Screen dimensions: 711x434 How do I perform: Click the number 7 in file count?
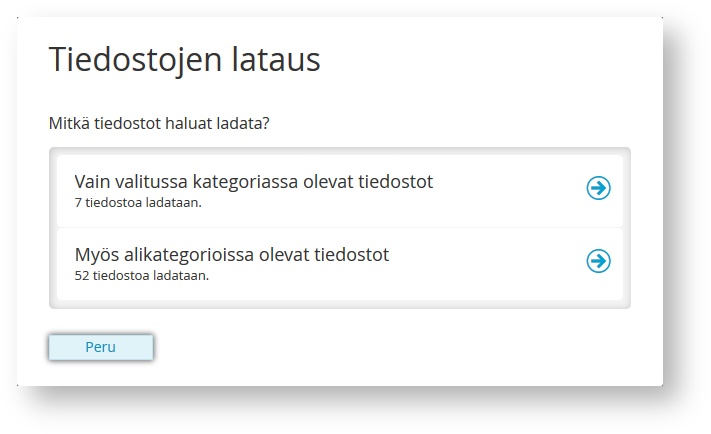pyautogui.click(x=78, y=202)
